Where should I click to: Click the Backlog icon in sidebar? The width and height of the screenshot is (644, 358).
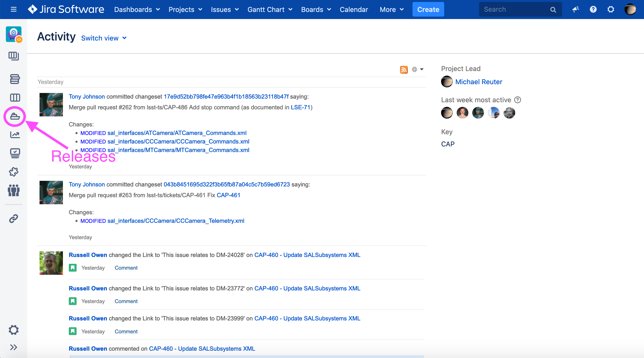15,79
